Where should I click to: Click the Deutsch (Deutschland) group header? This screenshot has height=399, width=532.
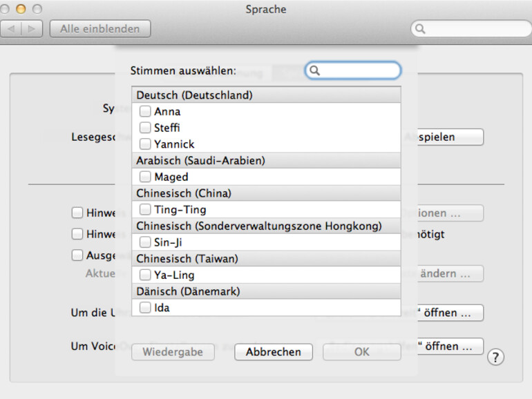click(x=266, y=95)
